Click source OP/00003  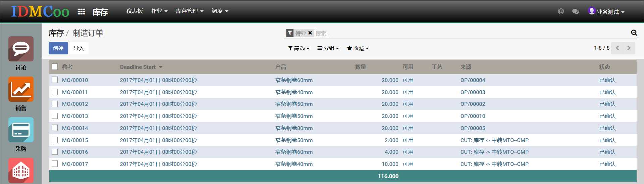click(x=473, y=92)
